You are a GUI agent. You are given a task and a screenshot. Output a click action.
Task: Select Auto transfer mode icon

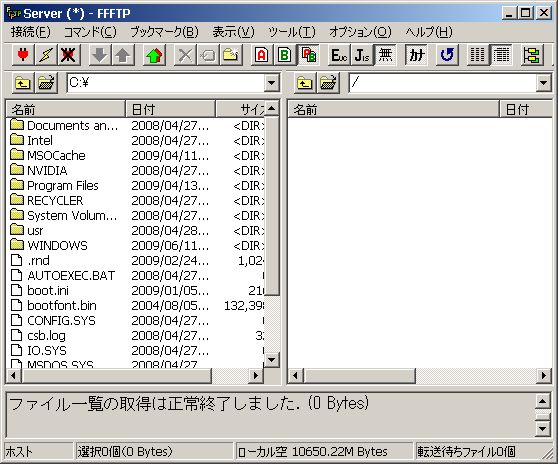(308, 55)
